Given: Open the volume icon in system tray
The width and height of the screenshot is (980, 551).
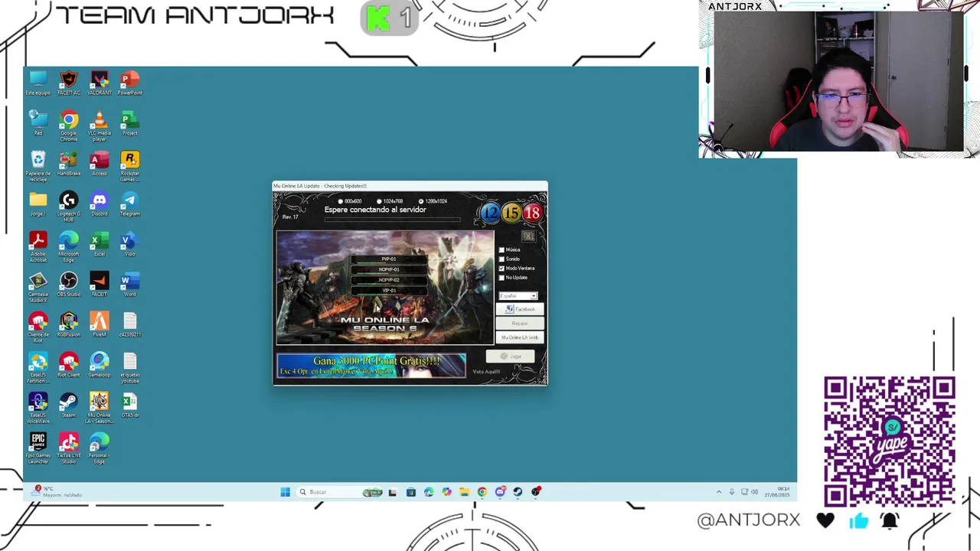Looking at the screenshot, I should 755,492.
